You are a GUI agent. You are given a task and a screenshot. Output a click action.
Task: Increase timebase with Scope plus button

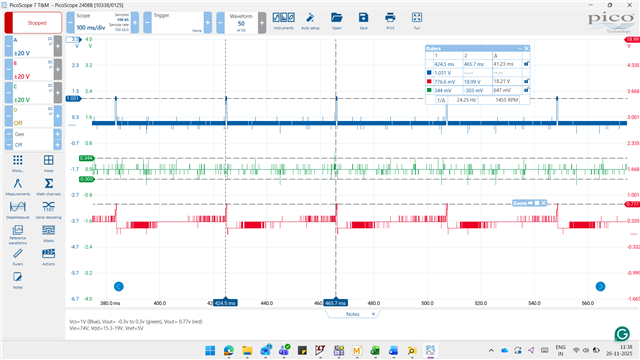(135, 22)
